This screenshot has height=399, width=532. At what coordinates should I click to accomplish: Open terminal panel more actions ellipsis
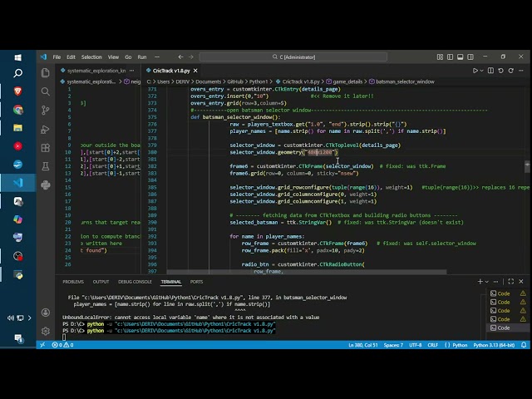[x=495, y=281]
